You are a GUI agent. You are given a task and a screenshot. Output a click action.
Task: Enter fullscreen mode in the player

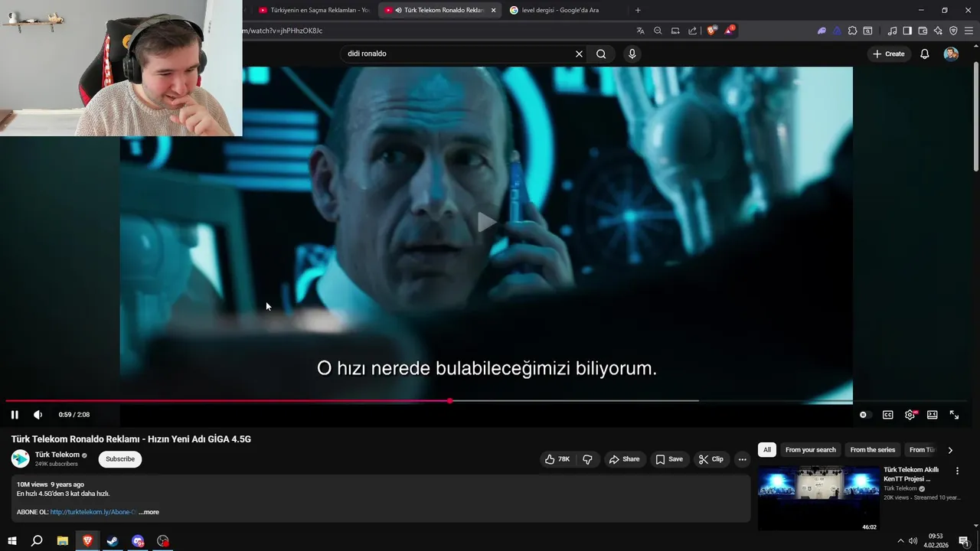(x=954, y=415)
